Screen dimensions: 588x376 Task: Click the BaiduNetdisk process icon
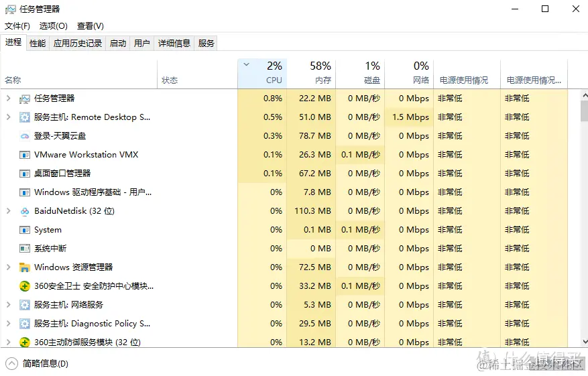click(x=25, y=211)
